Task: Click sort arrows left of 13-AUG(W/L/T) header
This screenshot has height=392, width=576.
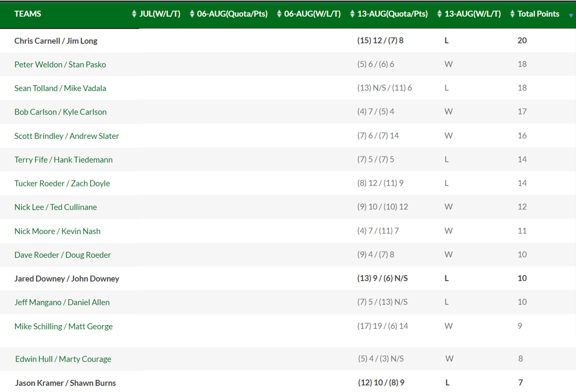Action: tap(439, 14)
